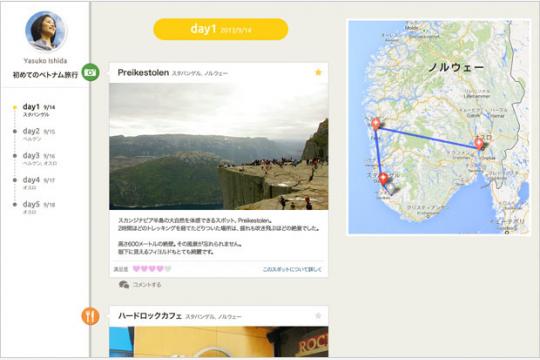Click the comment speech bubble icon
Image resolution: width=540 pixels, height=360 pixels.
[x=124, y=285]
